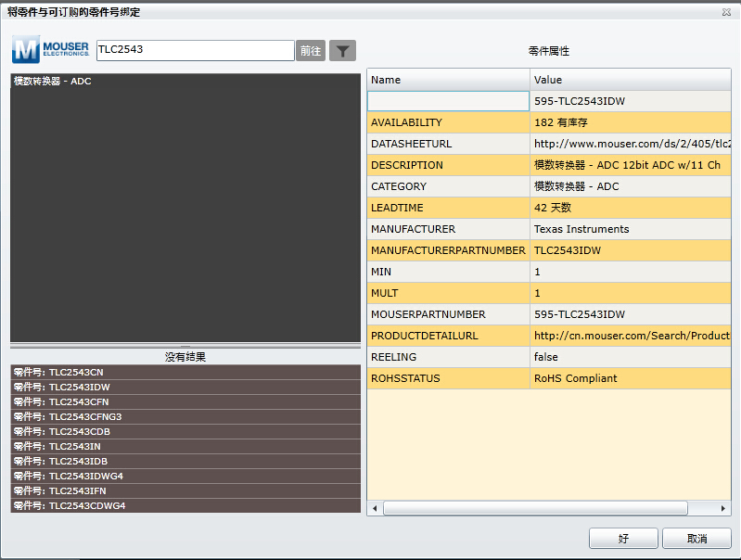
Task: Select the DESCRIPTION property name
Action: pos(448,165)
